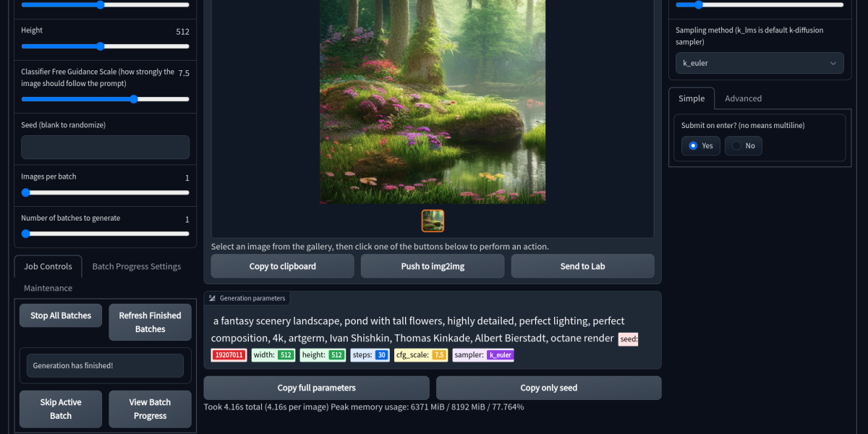Open the Sampling method dropdown
The image size is (868, 434).
point(759,64)
